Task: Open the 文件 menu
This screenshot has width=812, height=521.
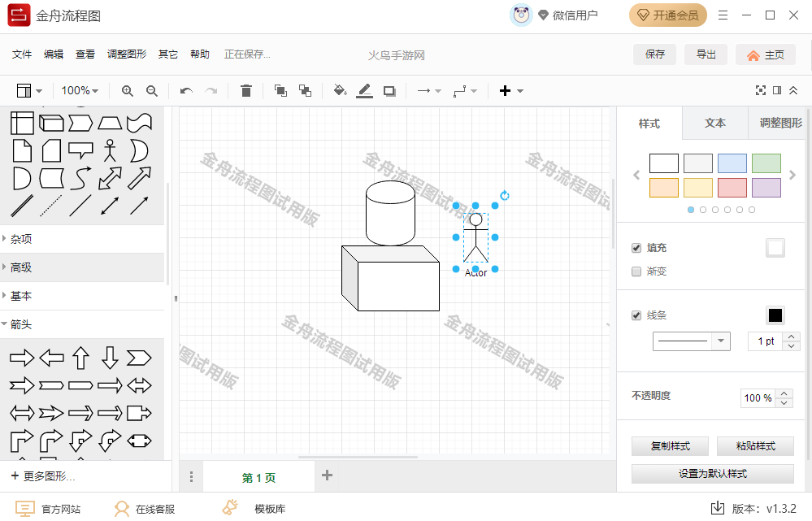Action: click(x=22, y=54)
